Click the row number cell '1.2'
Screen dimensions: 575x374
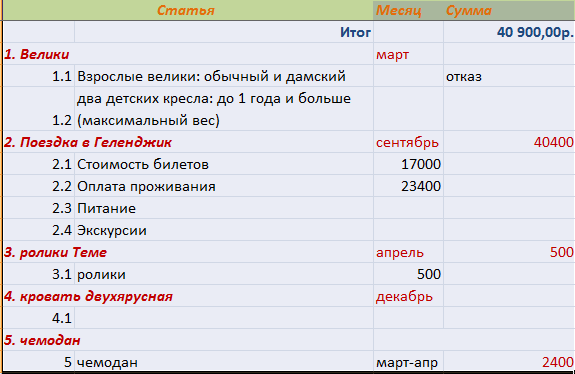pyautogui.click(x=39, y=109)
